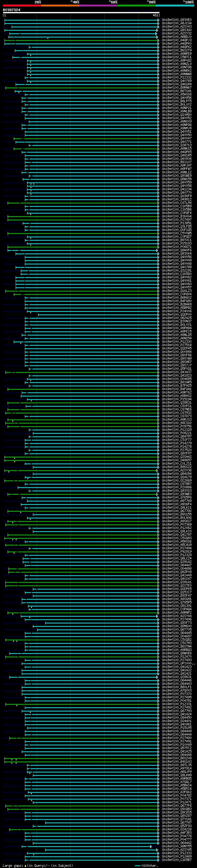Image resolution: width=197 pixels, height=868 pixels.
Task: Select hit label UniRef100_A4QPK2
Action: pos(176,47)
